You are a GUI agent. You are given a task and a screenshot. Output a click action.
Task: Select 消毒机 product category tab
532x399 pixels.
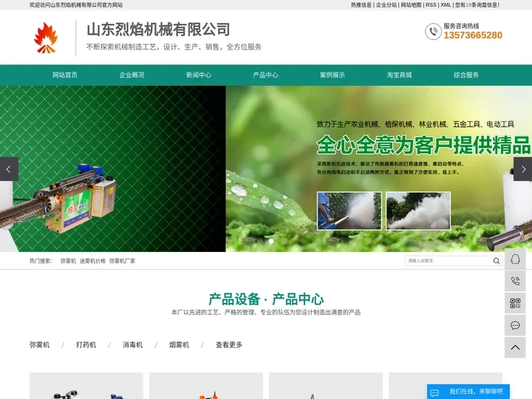tap(132, 345)
